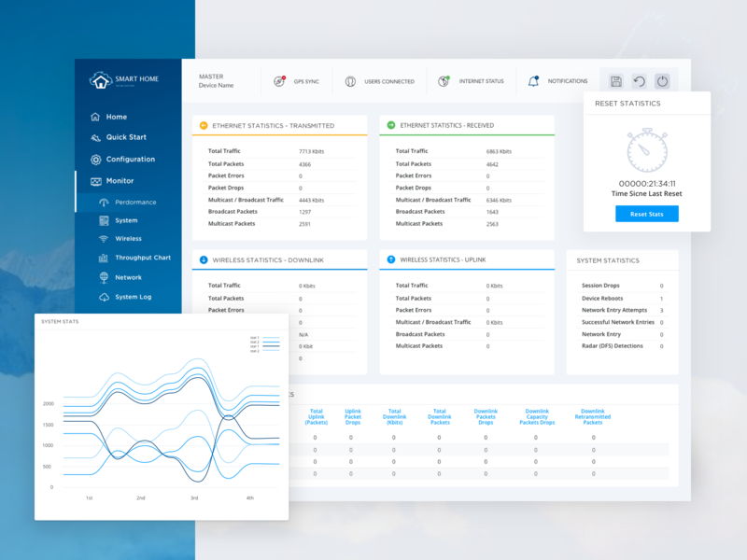Click the Wireless Statistics Uplink header icon

coord(391,259)
